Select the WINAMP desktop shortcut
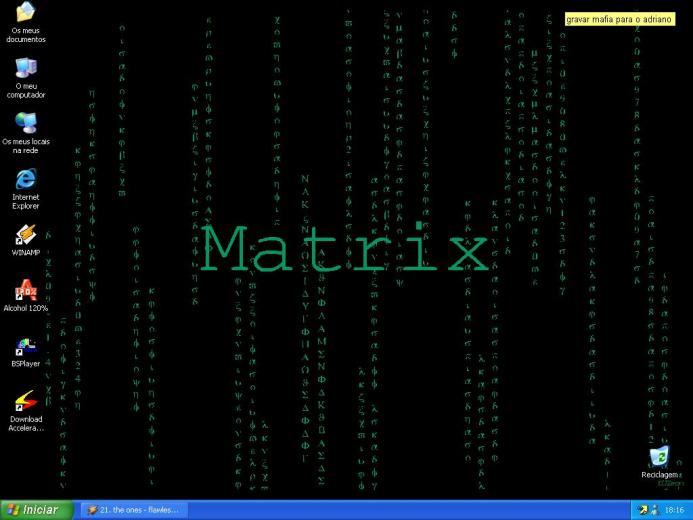The image size is (693, 520). click(x=26, y=235)
